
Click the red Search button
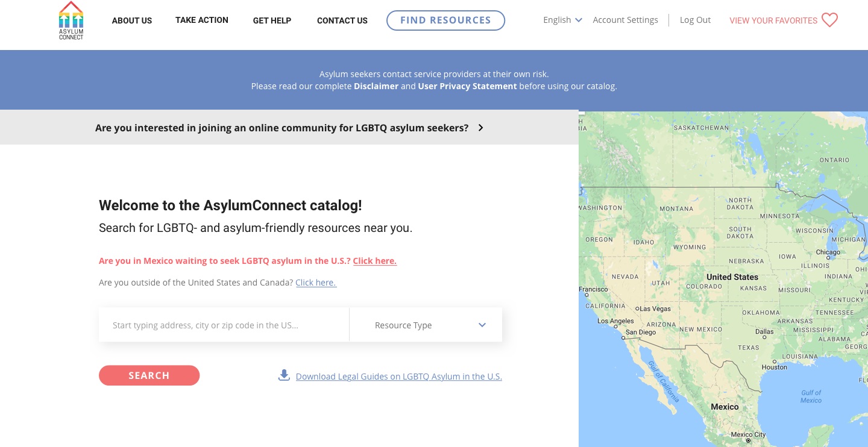[x=149, y=375]
